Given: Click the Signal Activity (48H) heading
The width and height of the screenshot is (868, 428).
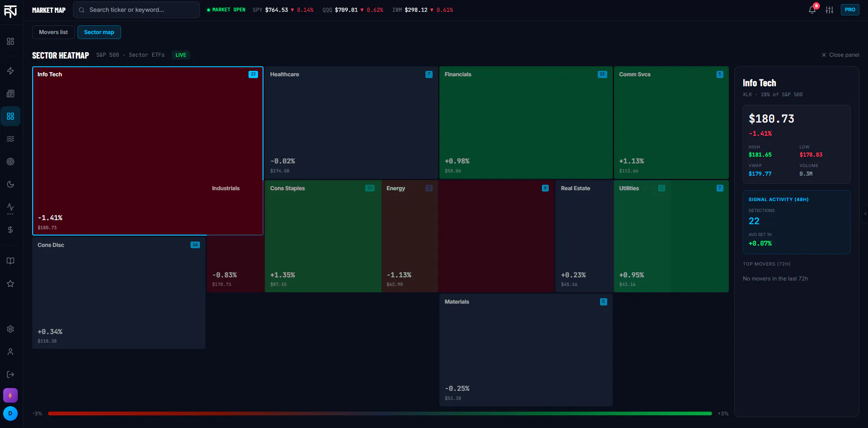Looking at the screenshot, I should click(778, 200).
